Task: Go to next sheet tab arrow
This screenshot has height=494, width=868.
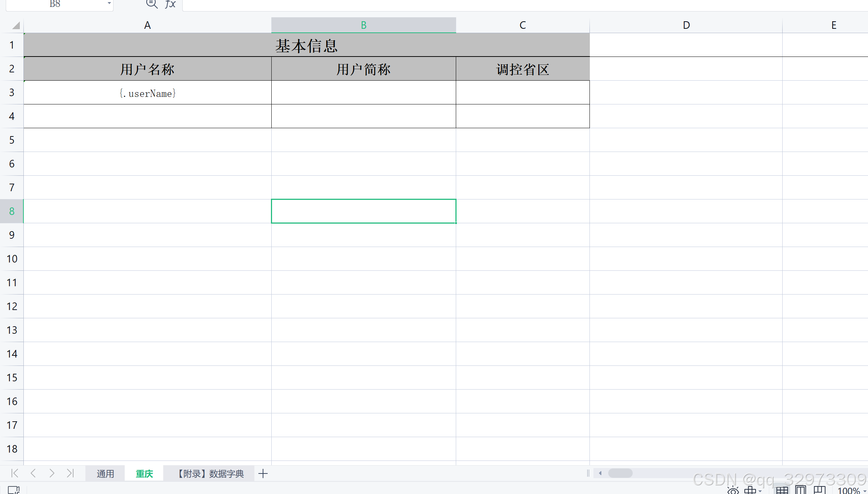Action: tap(52, 473)
